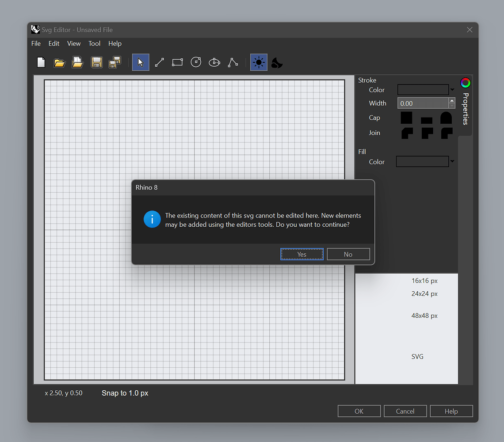Image resolution: width=504 pixels, height=442 pixels.
Task: Select the Circle tool
Action: pyautogui.click(x=196, y=62)
